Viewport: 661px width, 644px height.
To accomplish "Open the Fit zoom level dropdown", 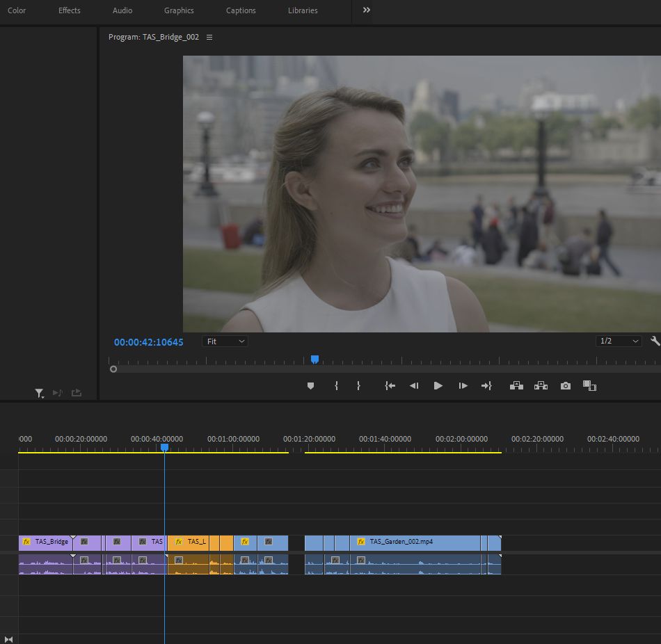I will [225, 341].
